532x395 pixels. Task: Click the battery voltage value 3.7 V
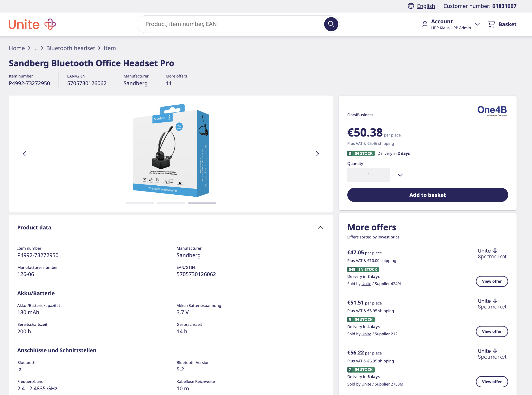[183, 312]
